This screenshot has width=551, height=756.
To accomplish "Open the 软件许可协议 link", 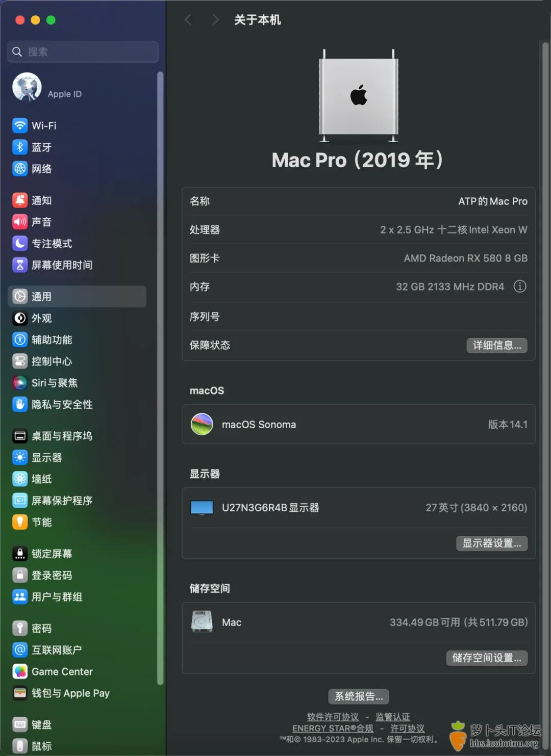I will coord(333,717).
